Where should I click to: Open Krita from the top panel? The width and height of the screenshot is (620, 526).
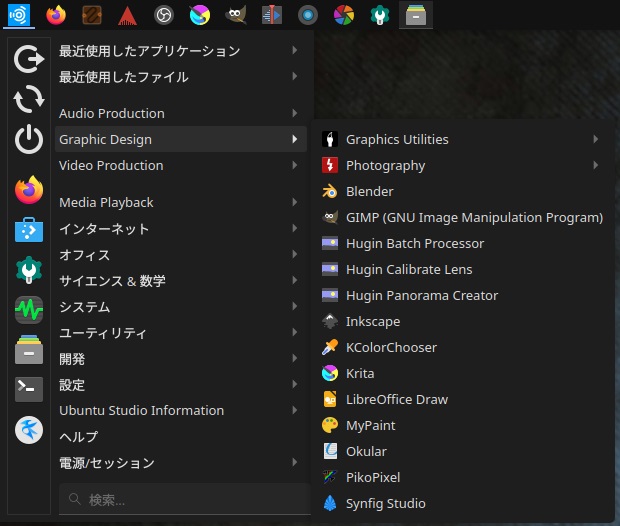click(200, 15)
